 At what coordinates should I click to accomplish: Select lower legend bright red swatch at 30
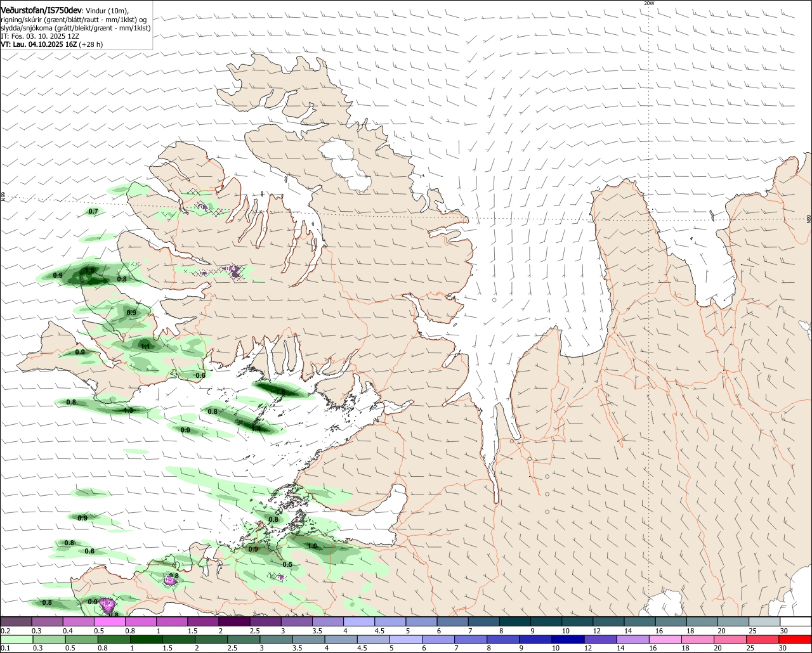pos(796,639)
